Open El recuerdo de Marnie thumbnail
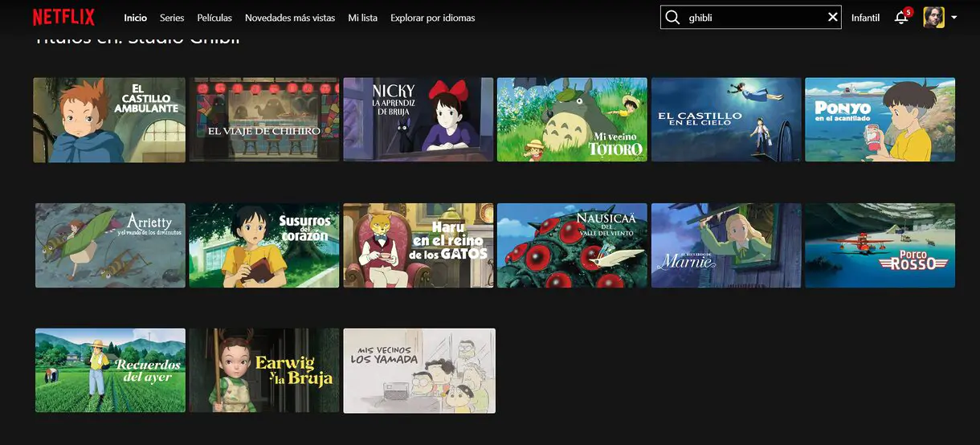 click(726, 245)
